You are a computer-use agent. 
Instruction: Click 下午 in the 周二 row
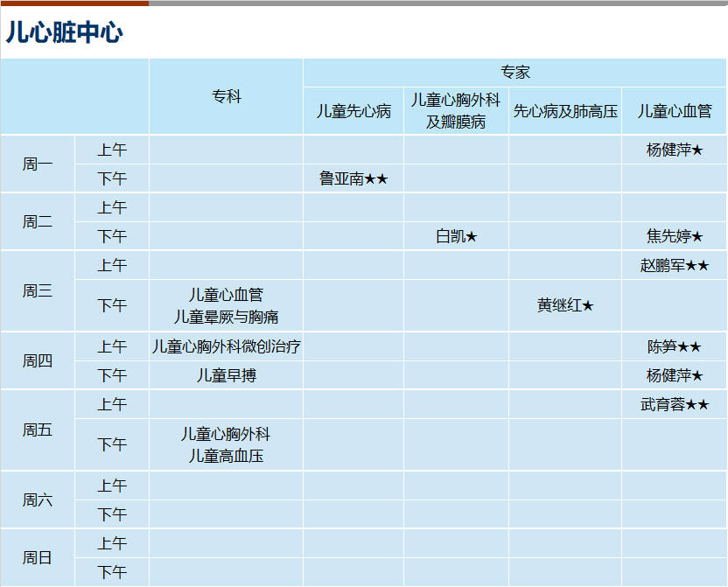coord(112,237)
